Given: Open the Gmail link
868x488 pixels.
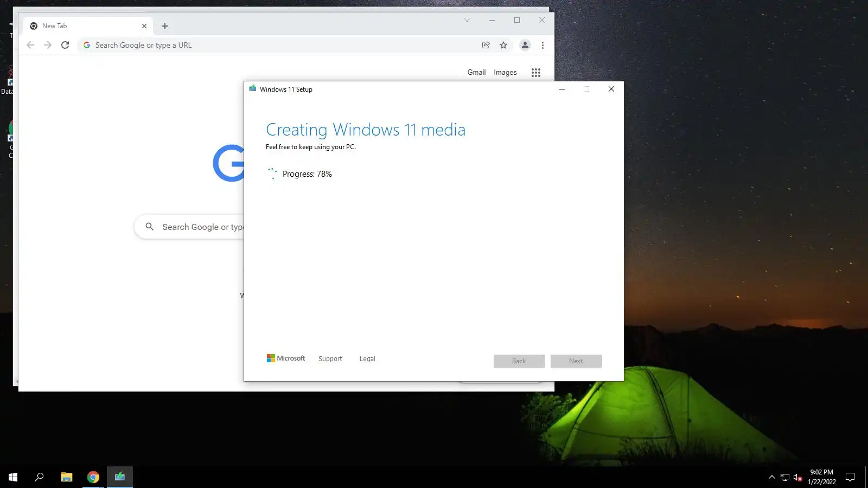Looking at the screenshot, I should pyautogui.click(x=477, y=72).
